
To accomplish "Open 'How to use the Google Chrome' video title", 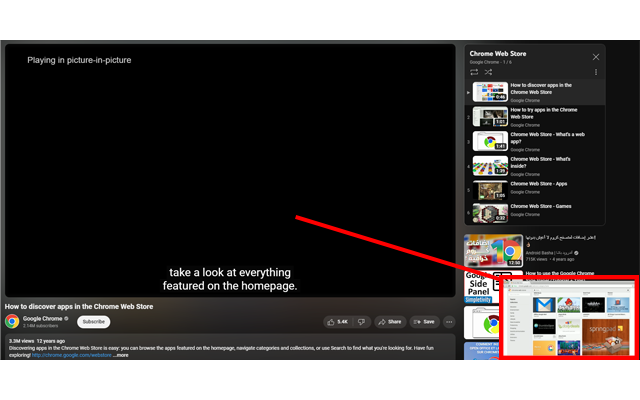I will coord(560,273).
